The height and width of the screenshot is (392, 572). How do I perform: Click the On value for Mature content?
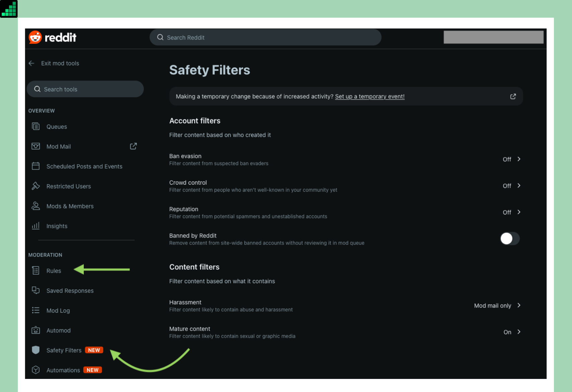pyautogui.click(x=507, y=332)
